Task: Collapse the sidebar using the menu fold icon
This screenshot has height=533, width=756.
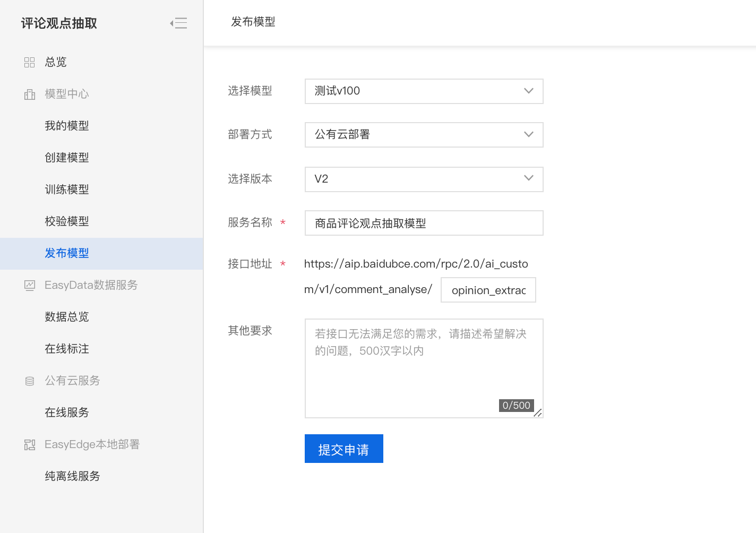Action: [178, 23]
